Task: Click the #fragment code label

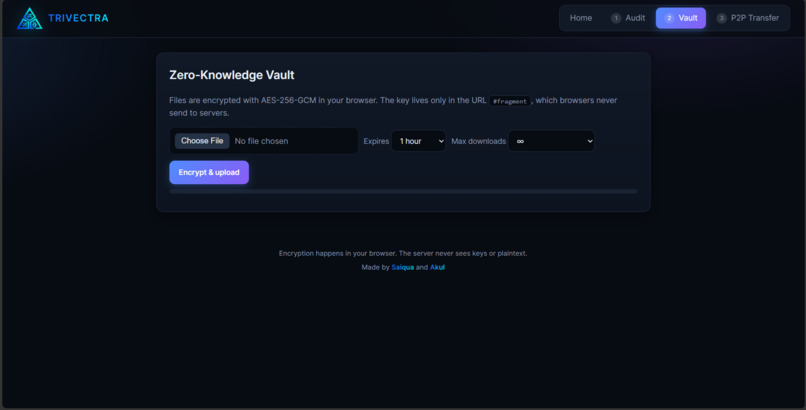Action: click(510, 101)
